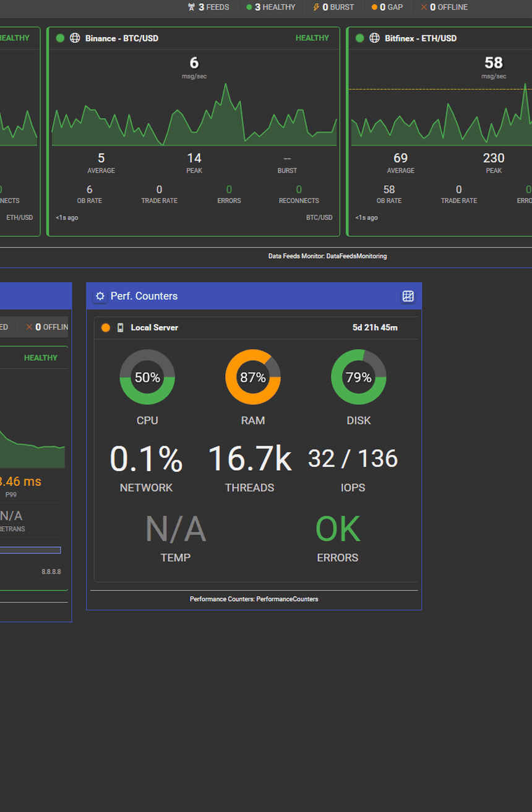Image resolution: width=532 pixels, height=812 pixels.
Task: Click the orange status dot beside Local Server
Action: [106, 327]
